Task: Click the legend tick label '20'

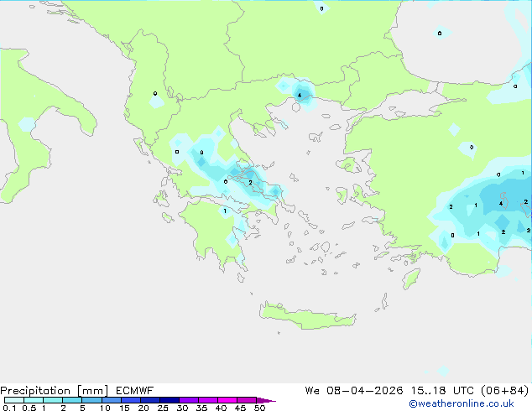Action: (x=143, y=408)
